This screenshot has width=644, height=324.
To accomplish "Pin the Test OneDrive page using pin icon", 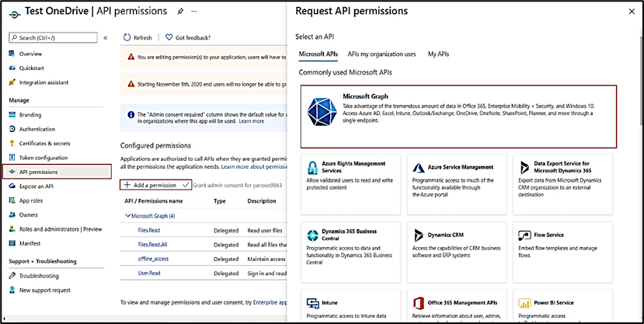I will (x=181, y=12).
